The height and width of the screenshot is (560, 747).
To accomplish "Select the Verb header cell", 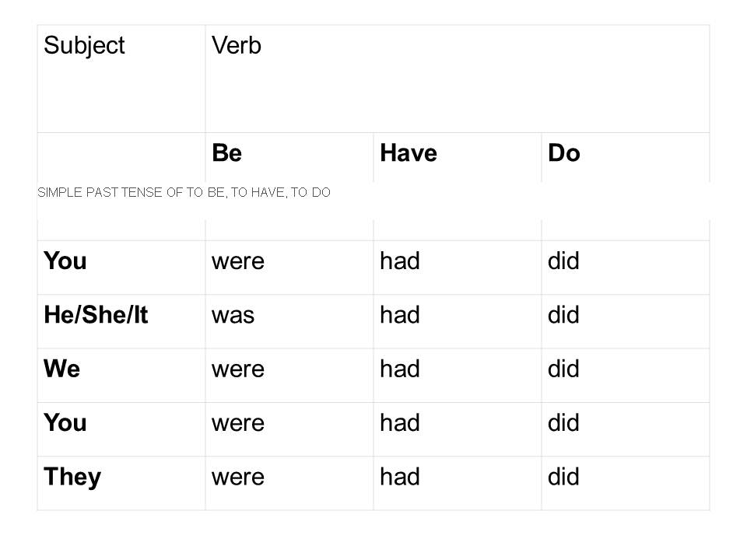I will (x=237, y=46).
